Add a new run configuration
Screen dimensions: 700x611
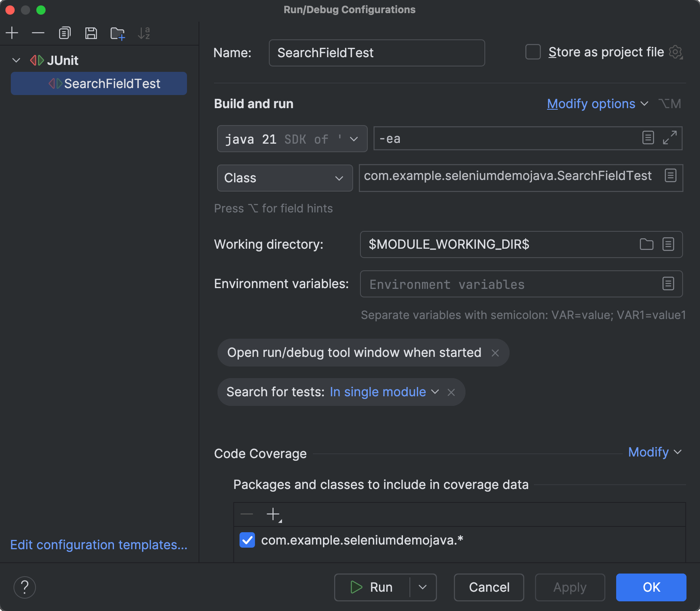(12, 33)
